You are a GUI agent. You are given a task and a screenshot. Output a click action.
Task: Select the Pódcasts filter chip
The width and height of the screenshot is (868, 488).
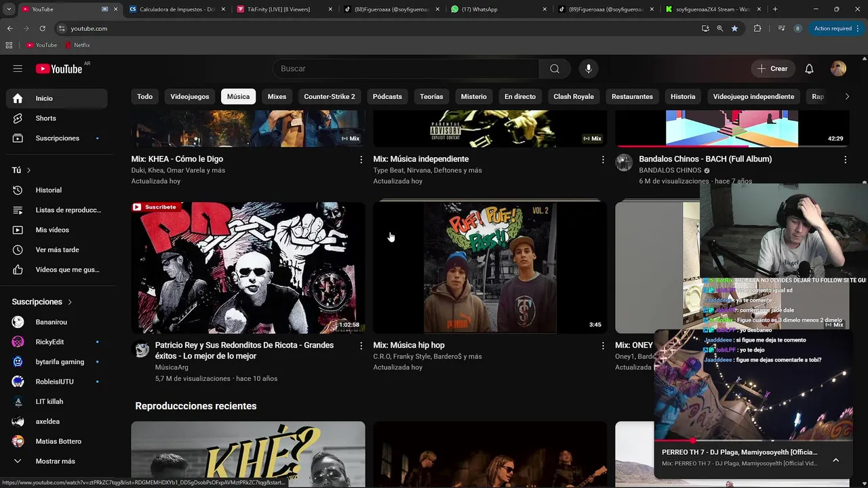pos(387,96)
